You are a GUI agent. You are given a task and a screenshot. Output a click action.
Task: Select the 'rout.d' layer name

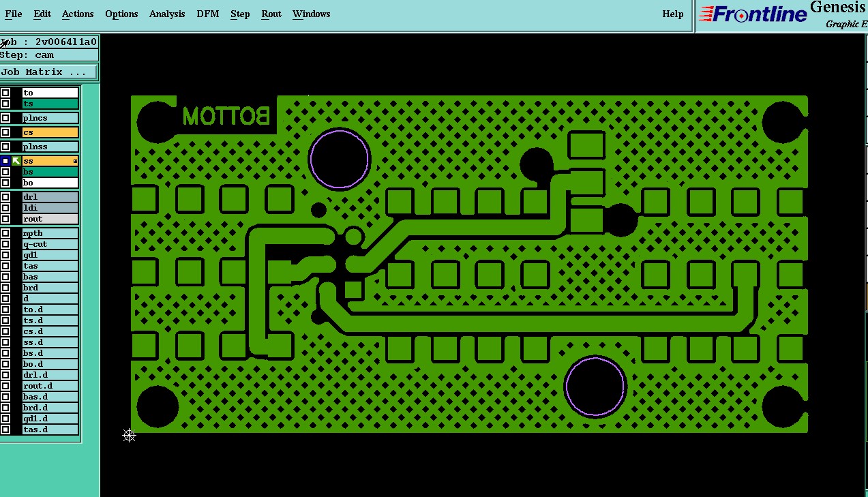click(50, 386)
